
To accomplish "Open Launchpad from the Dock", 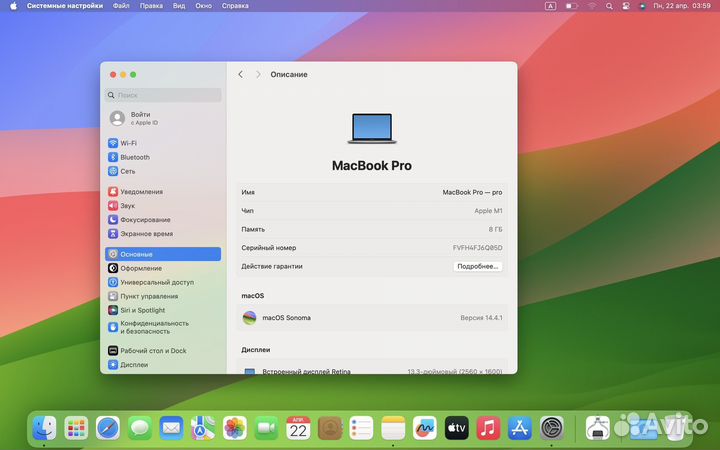I will 76,428.
